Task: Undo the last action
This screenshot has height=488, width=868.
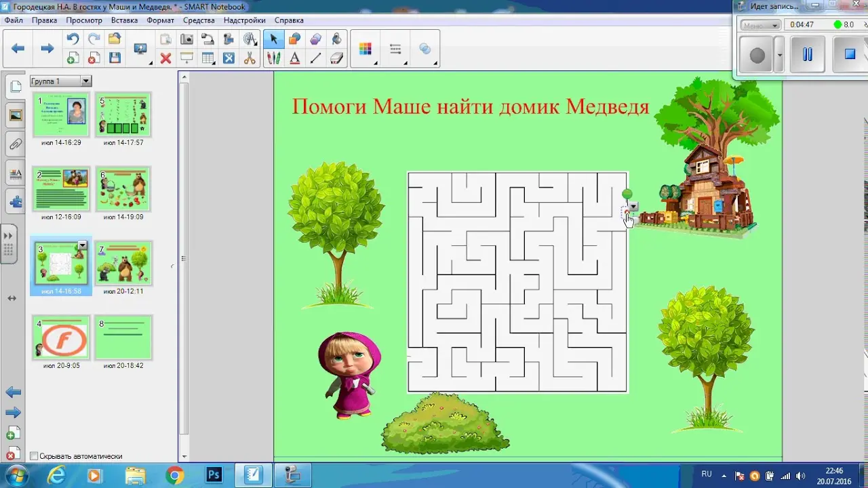Action: pyautogui.click(x=73, y=39)
